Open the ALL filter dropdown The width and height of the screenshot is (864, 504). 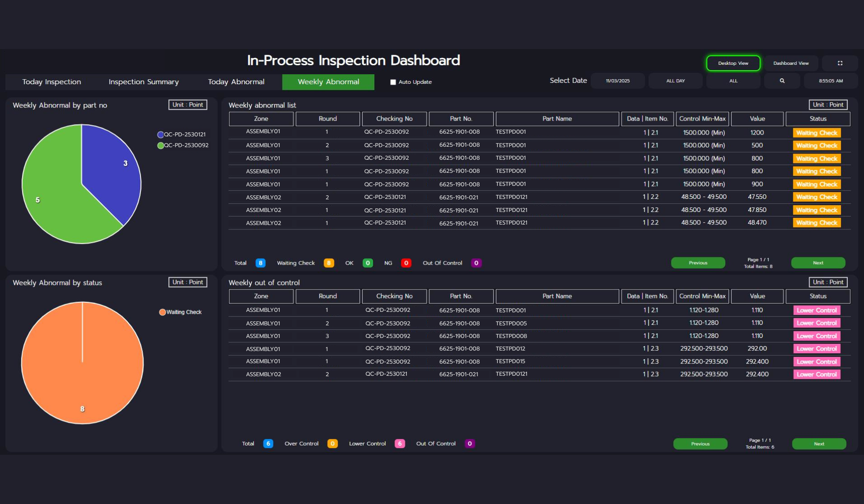(x=733, y=81)
